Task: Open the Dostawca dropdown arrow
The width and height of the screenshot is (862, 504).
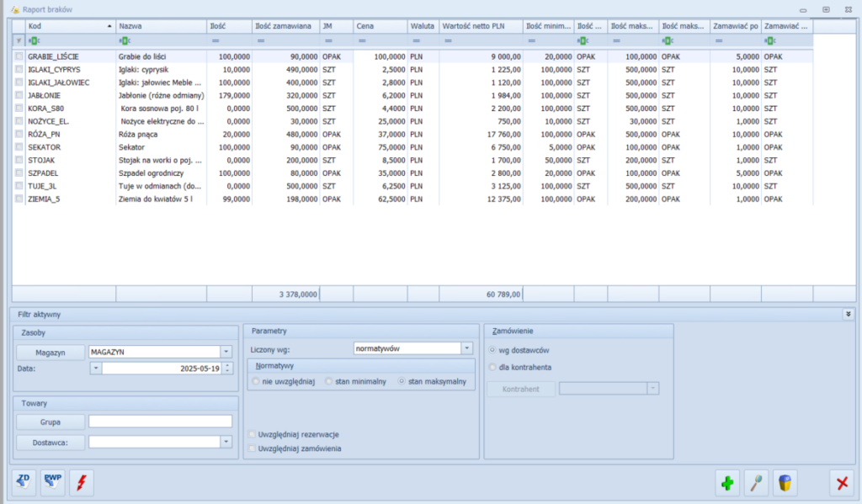Action: (226, 442)
